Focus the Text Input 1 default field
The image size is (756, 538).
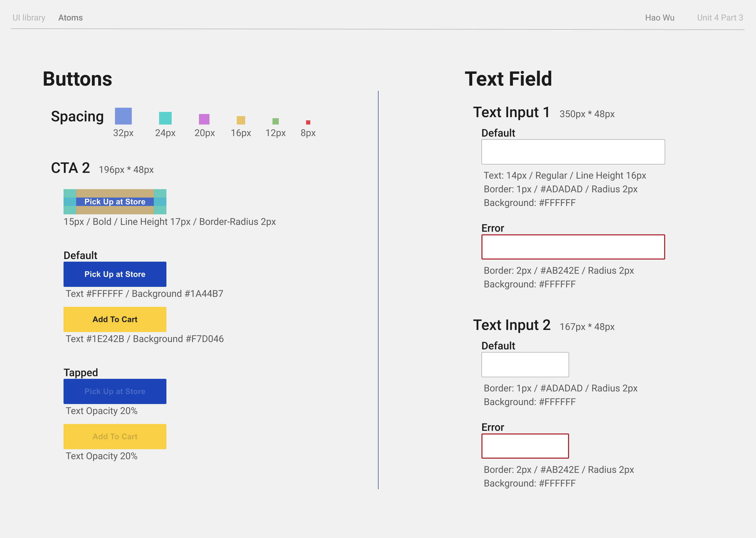573,152
